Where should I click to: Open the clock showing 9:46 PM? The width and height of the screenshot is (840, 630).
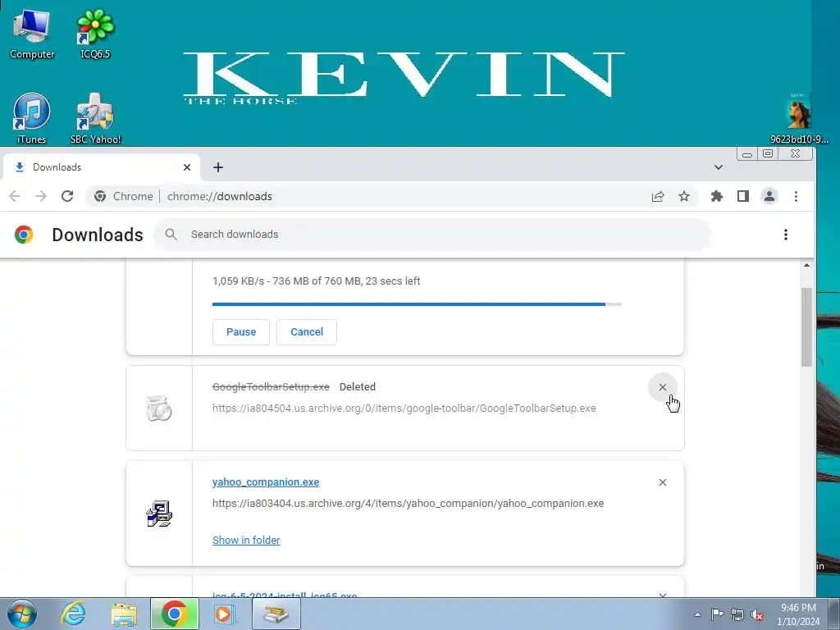click(x=798, y=614)
